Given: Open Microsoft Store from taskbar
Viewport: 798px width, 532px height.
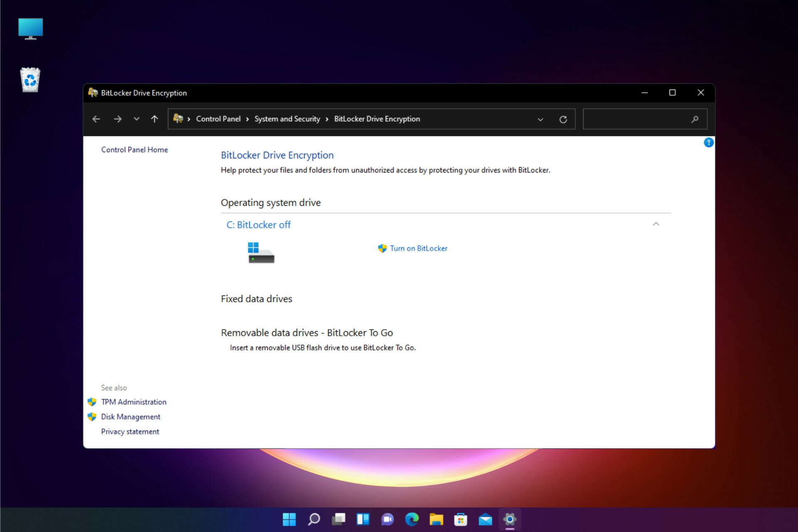Looking at the screenshot, I should (461, 520).
